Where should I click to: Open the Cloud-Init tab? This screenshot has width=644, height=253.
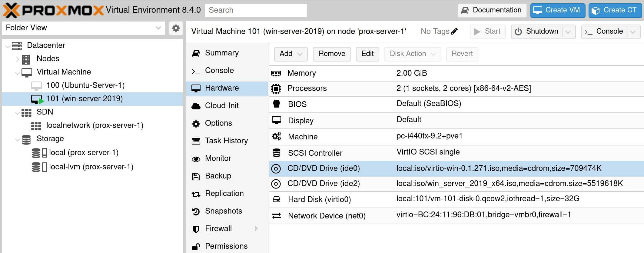(227, 106)
